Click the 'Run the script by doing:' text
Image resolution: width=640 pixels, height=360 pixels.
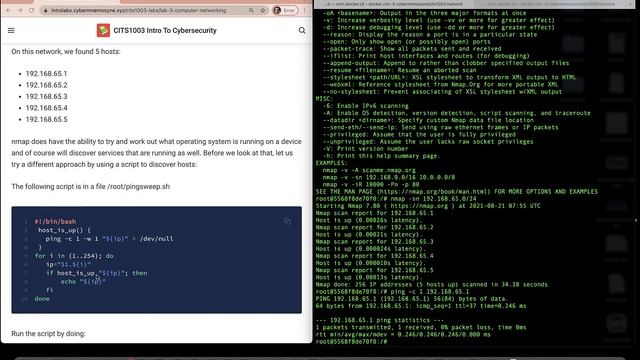49,333
